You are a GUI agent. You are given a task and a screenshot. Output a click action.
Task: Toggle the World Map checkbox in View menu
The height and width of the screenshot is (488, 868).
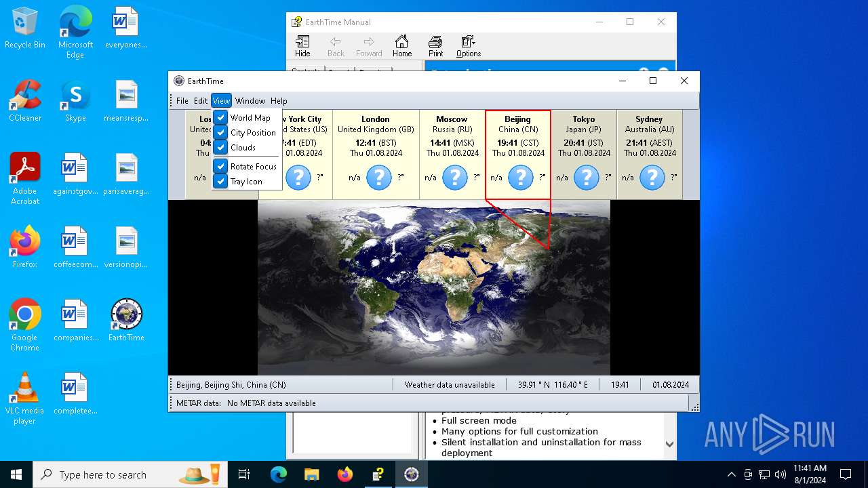246,117
